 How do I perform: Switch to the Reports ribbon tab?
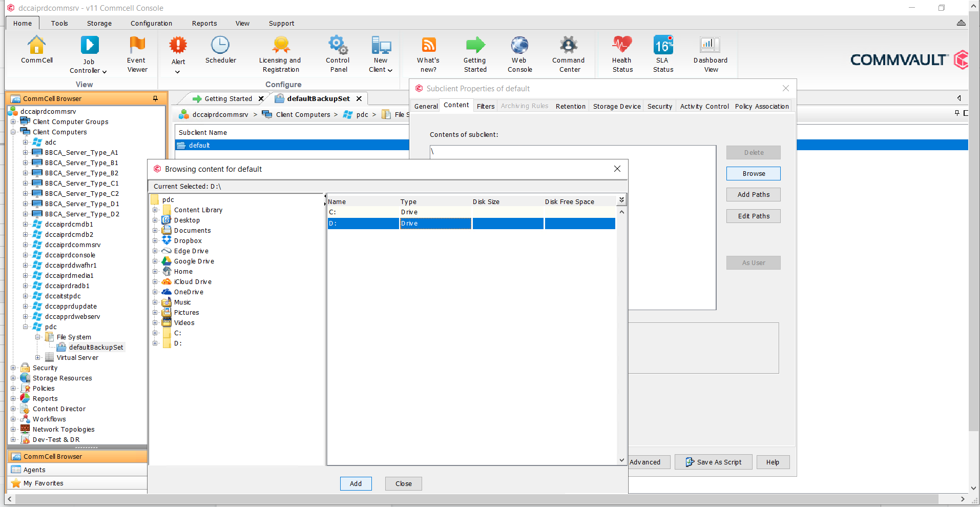click(x=204, y=23)
